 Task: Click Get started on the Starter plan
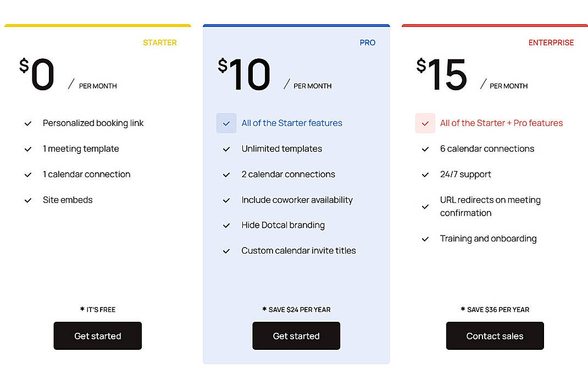(97, 336)
